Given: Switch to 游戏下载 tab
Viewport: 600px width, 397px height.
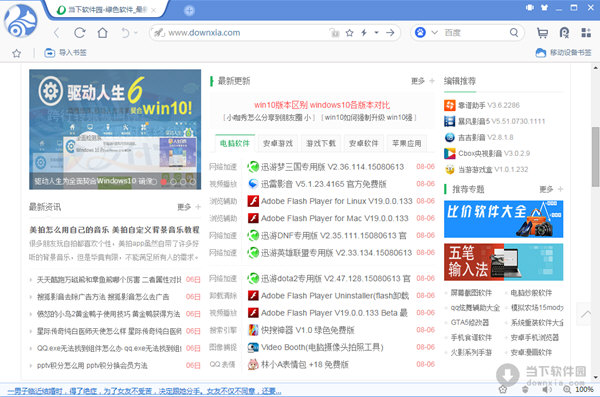Looking at the screenshot, I should [x=321, y=143].
